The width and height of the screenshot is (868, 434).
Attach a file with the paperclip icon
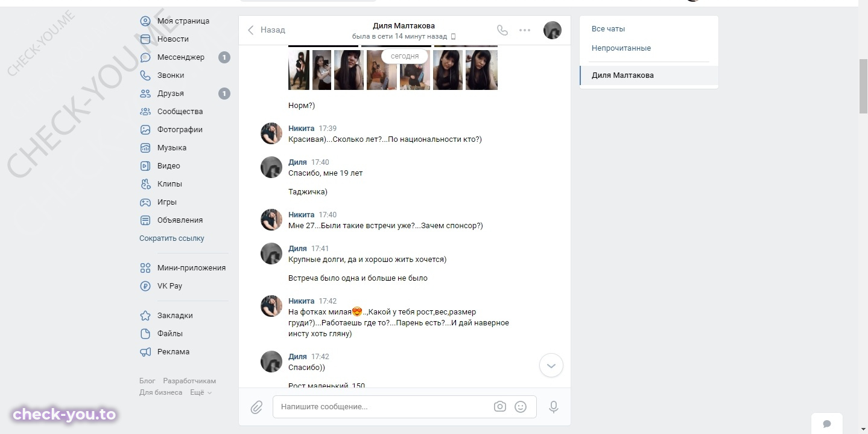256,407
